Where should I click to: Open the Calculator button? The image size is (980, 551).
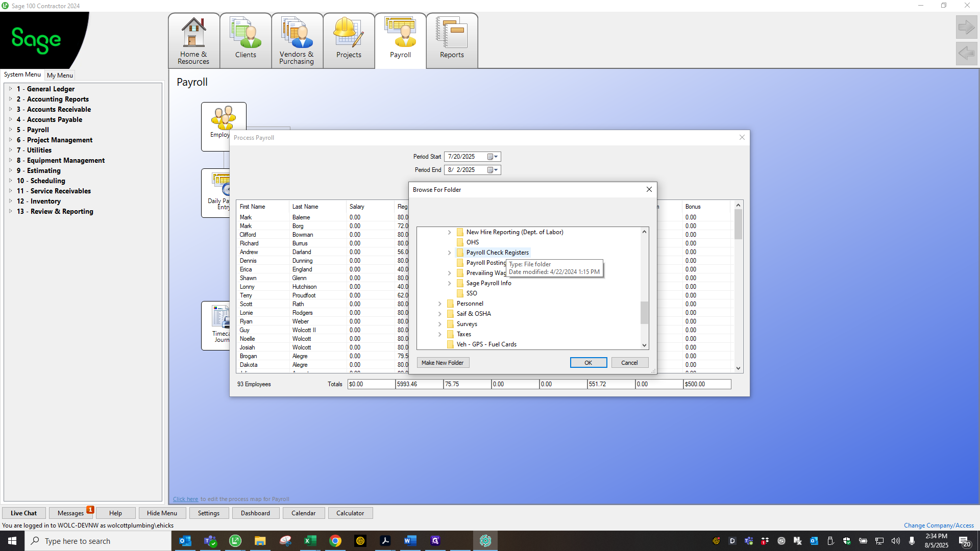[350, 513]
